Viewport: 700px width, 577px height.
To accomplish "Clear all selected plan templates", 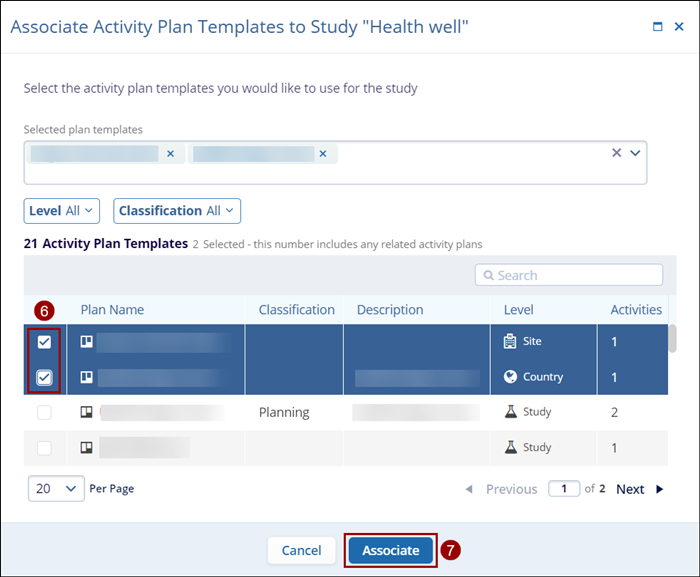I will [x=616, y=153].
